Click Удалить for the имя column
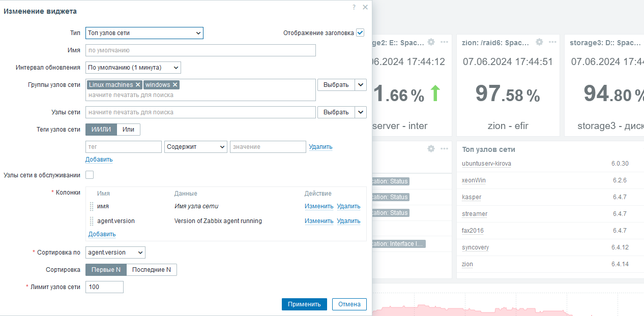Screen dimensions: 644x316 pyautogui.click(x=348, y=206)
